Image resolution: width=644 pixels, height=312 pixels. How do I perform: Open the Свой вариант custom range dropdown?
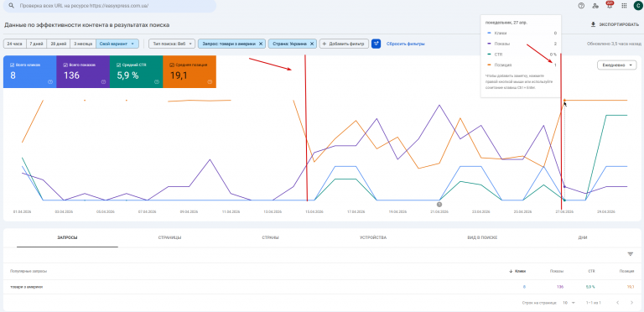click(117, 44)
